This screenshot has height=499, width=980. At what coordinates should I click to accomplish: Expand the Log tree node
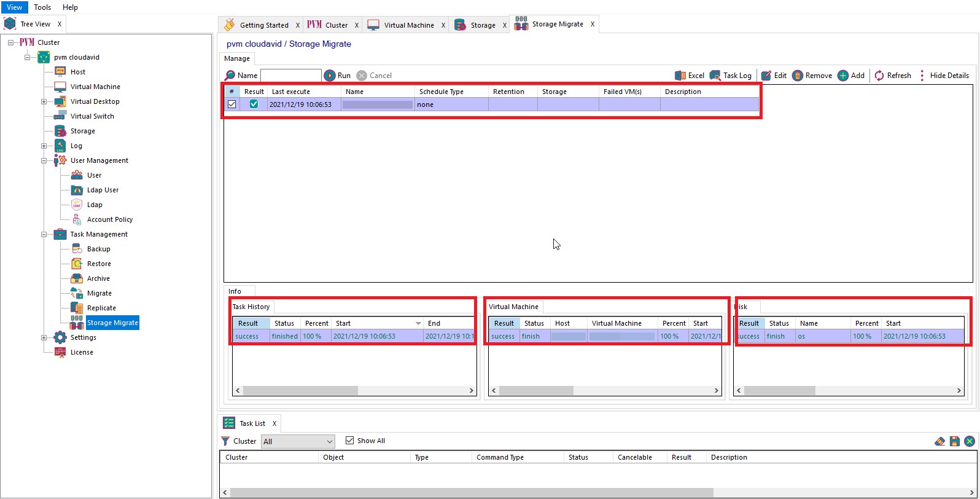(x=44, y=146)
